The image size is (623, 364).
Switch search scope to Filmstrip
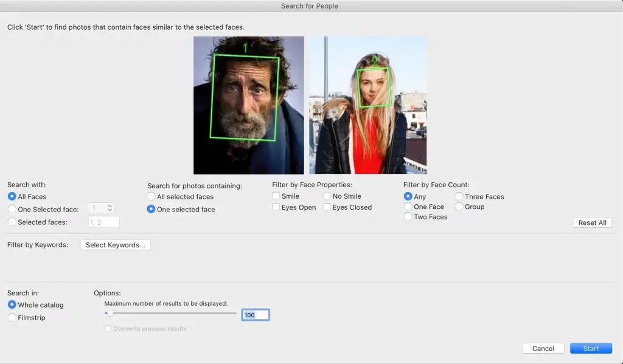click(12, 318)
